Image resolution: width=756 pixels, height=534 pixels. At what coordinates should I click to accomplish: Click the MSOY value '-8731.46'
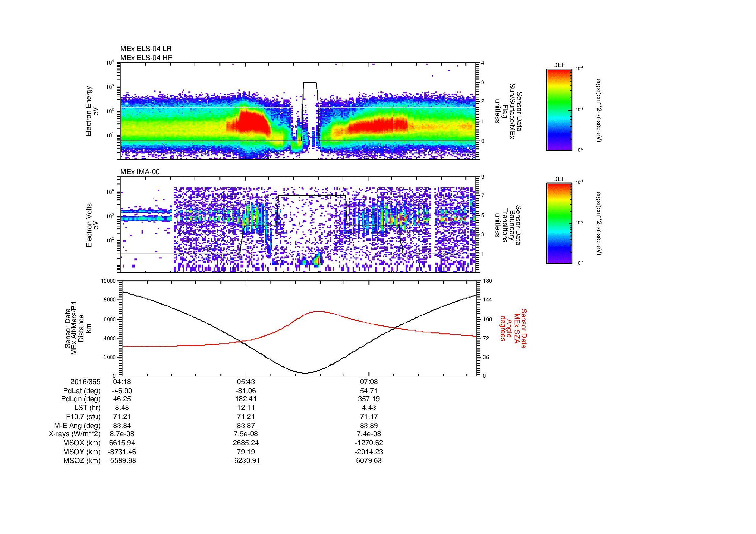point(122,452)
